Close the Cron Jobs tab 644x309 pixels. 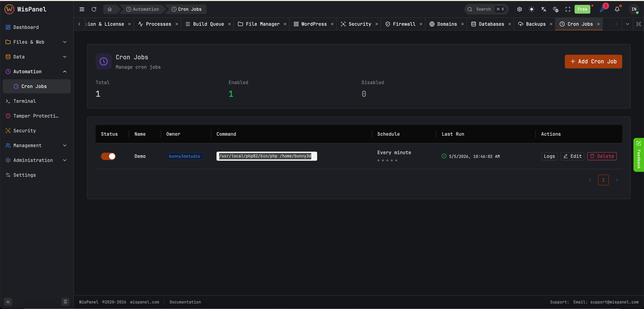click(598, 24)
